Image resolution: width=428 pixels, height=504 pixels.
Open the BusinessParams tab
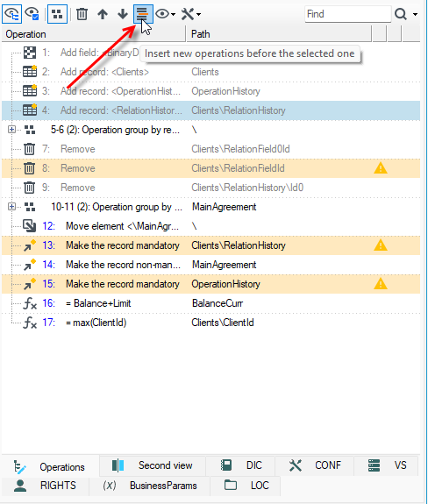tap(149, 486)
